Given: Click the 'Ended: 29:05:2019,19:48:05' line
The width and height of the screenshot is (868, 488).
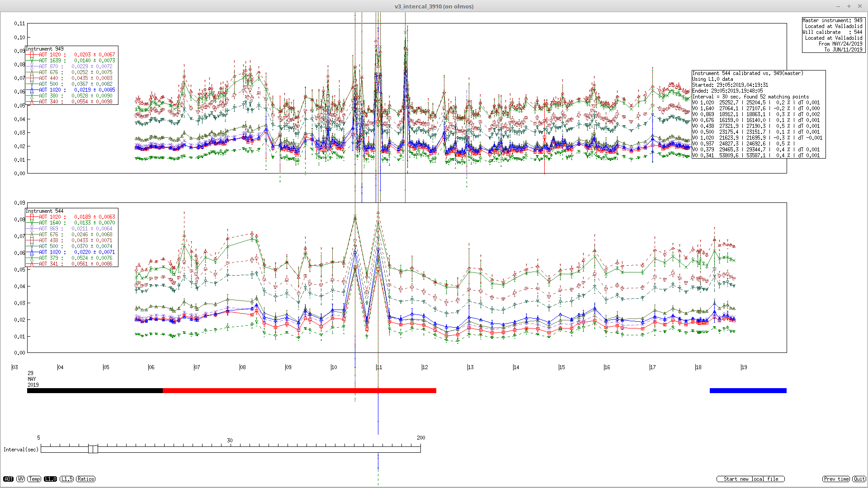Looking at the screenshot, I should pos(727,91).
